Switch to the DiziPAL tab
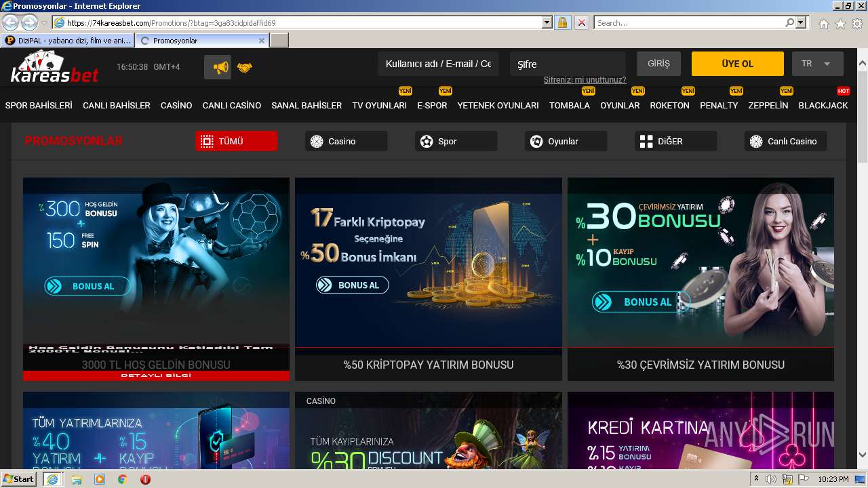The width and height of the screenshot is (868, 488). [x=67, y=41]
